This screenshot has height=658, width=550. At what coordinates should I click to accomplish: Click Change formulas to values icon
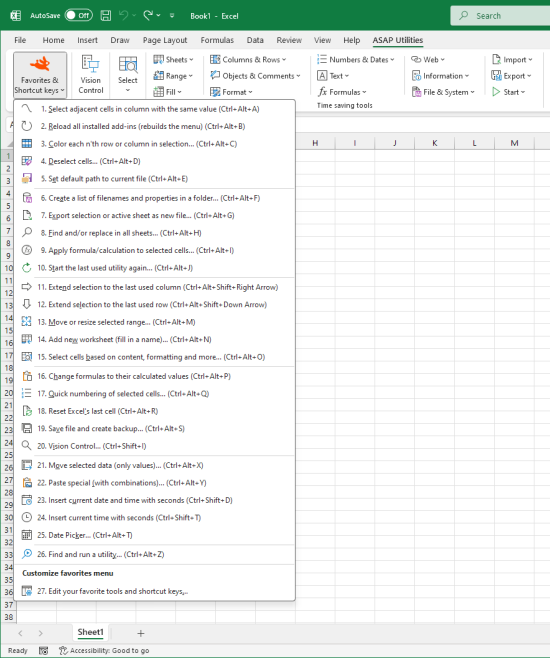point(26,376)
